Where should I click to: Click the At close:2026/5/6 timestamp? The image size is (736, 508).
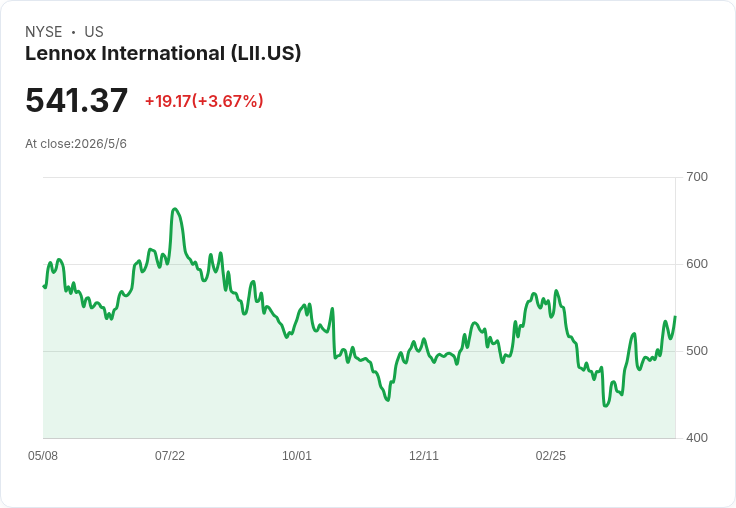(76, 144)
